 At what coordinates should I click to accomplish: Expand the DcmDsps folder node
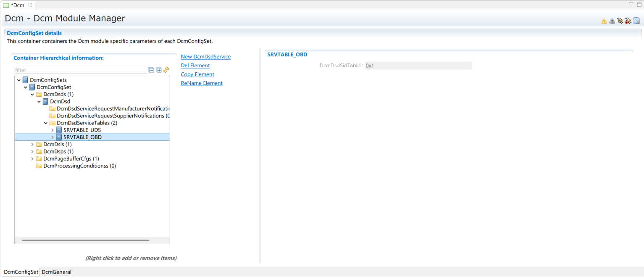(32, 152)
